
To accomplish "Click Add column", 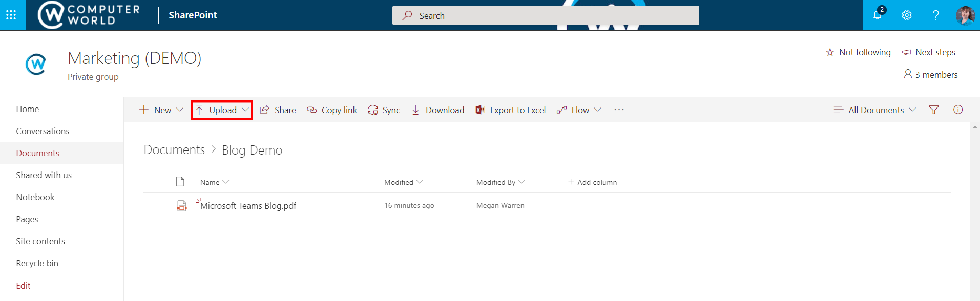I will 592,182.
